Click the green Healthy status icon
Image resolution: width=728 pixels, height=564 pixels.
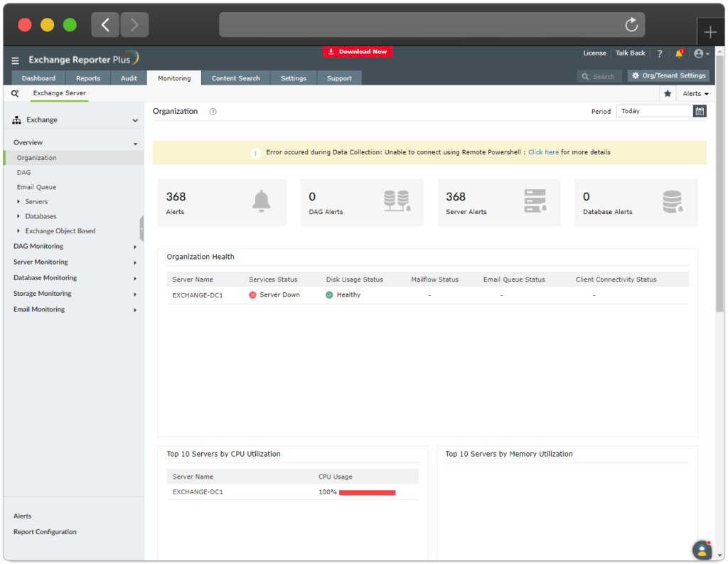click(329, 295)
